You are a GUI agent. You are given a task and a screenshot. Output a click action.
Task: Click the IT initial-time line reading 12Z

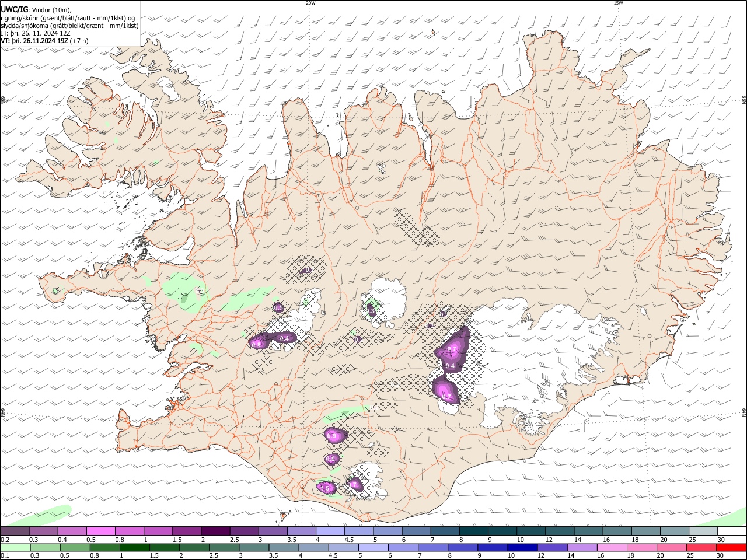tap(35, 33)
